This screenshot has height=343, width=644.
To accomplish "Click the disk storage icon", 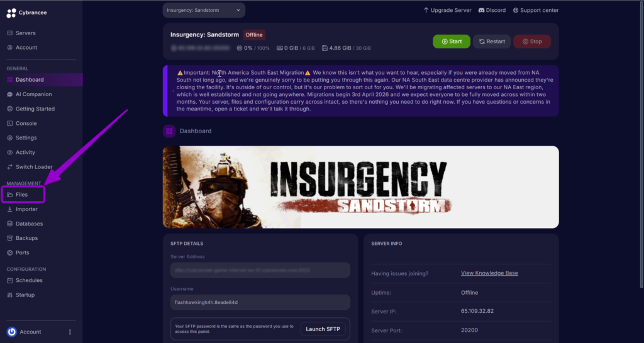I will tap(325, 48).
